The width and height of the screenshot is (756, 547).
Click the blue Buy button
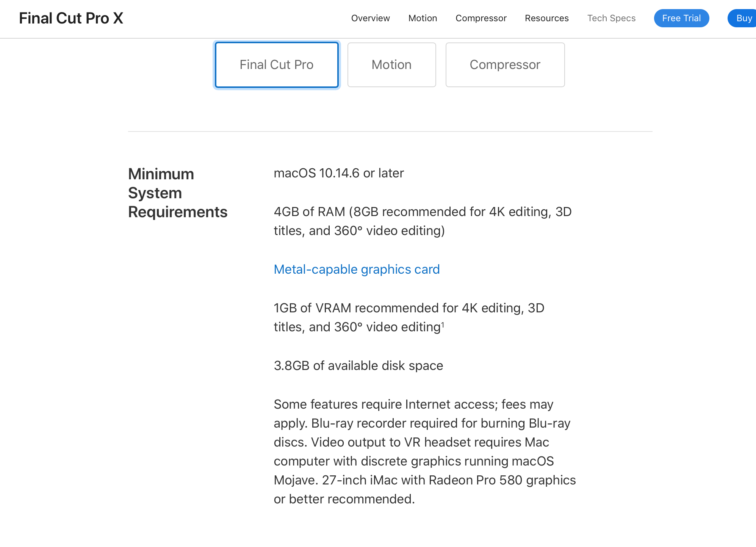click(743, 18)
